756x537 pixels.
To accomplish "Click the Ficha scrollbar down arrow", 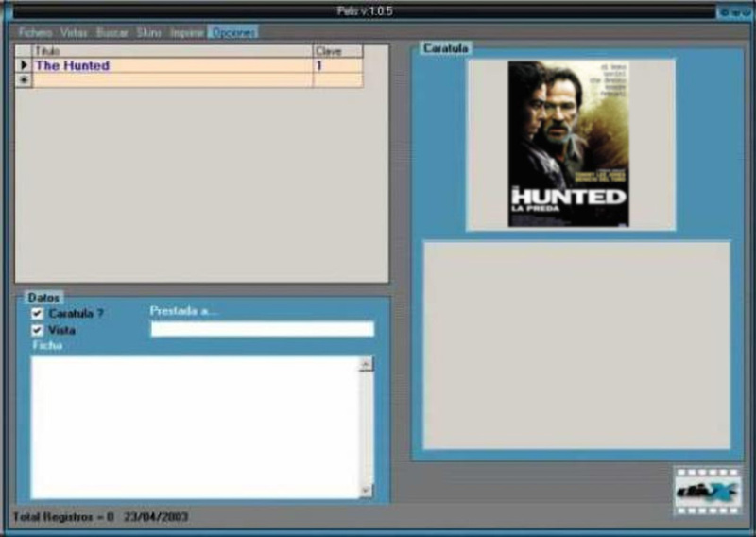I will pyautogui.click(x=366, y=491).
